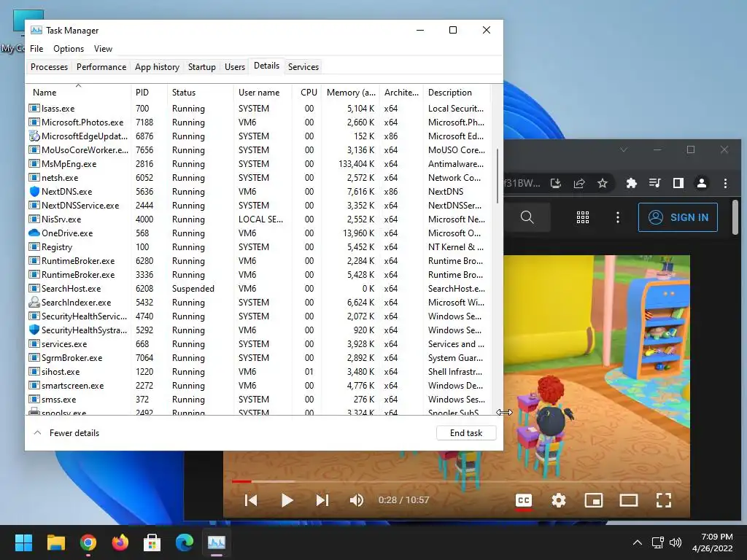Open Microsoft Edge from taskbar
This screenshot has width=747, height=560.
(x=185, y=542)
